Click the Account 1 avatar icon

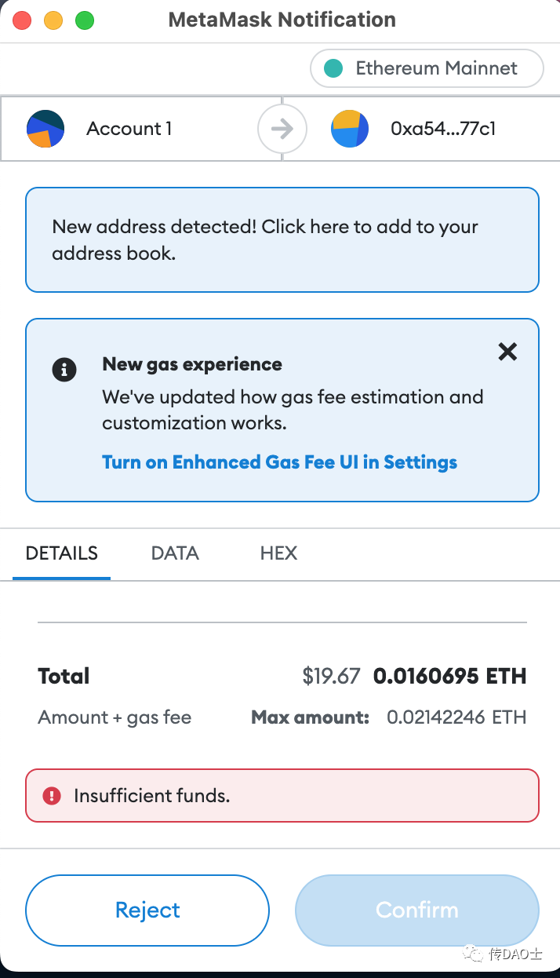click(x=45, y=129)
